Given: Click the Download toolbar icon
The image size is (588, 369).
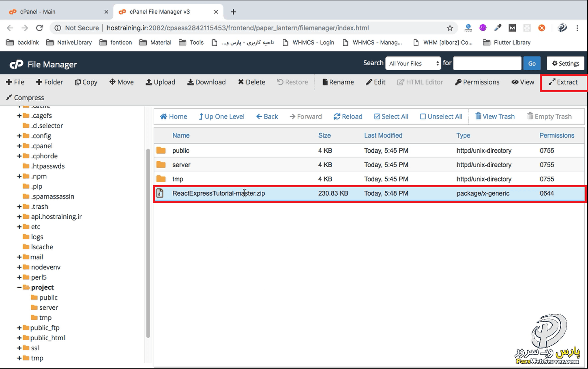Looking at the screenshot, I should [x=206, y=82].
